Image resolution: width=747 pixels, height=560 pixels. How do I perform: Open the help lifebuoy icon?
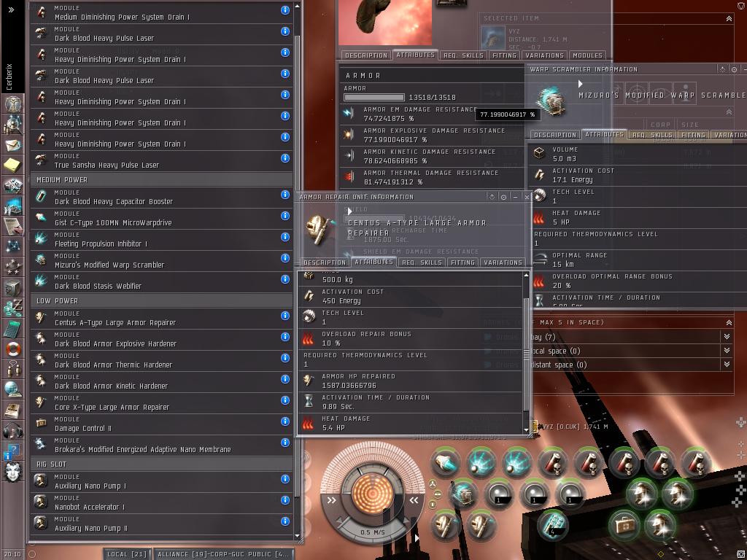pyautogui.click(x=13, y=349)
